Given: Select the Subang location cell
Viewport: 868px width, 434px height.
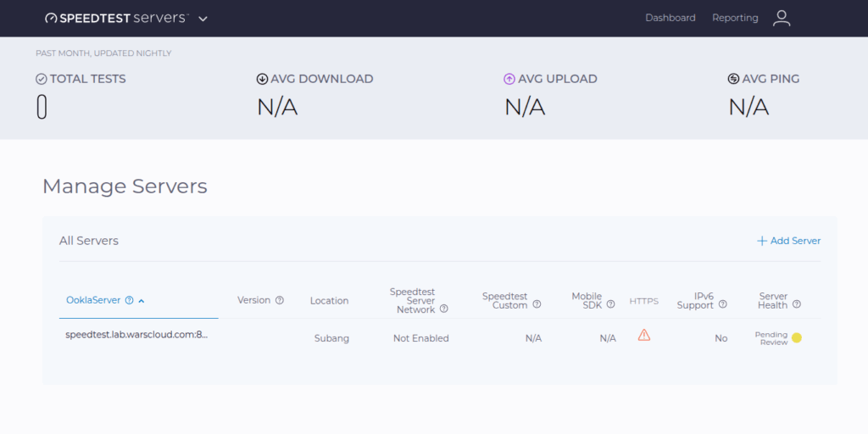Looking at the screenshot, I should [331, 338].
